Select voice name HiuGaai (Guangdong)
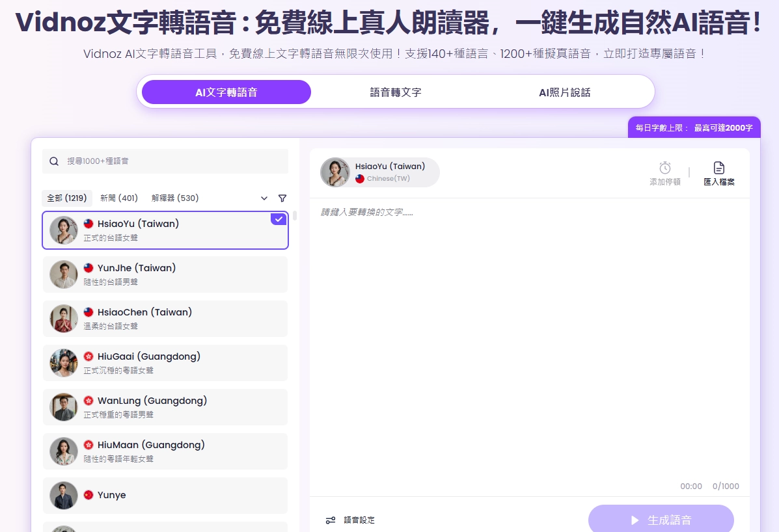779x532 pixels. [x=149, y=356]
